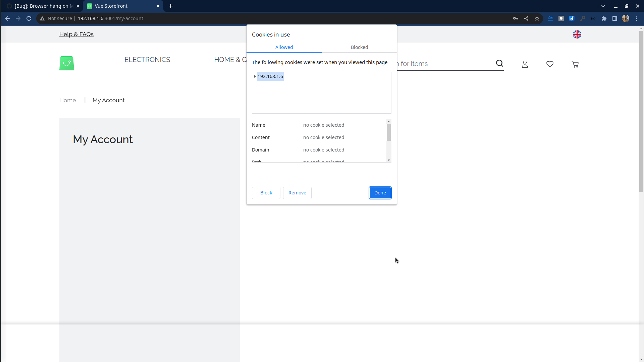The width and height of the screenshot is (644, 362).
Task: Reload the current page
Action: [29, 18]
